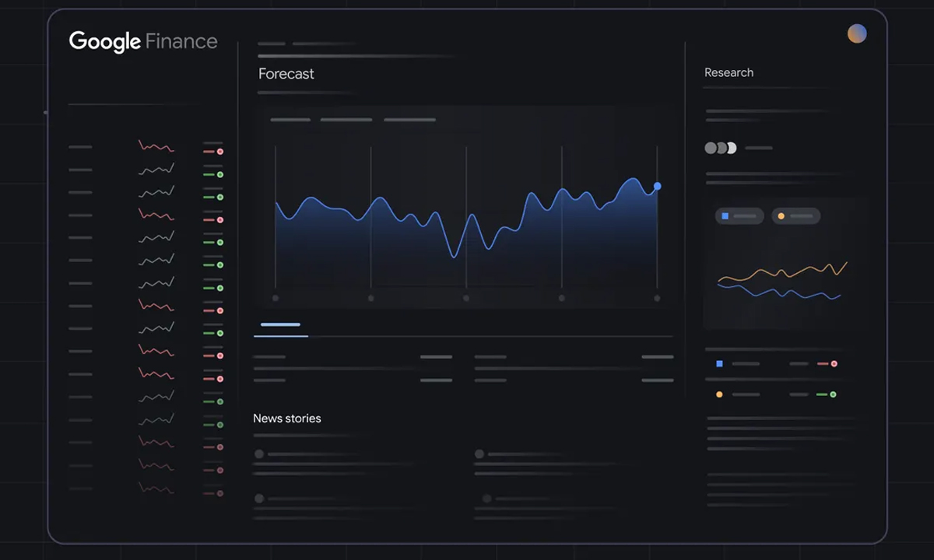Expand the red status indicator in the Research list
This screenshot has height=560, width=934.
(x=834, y=364)
